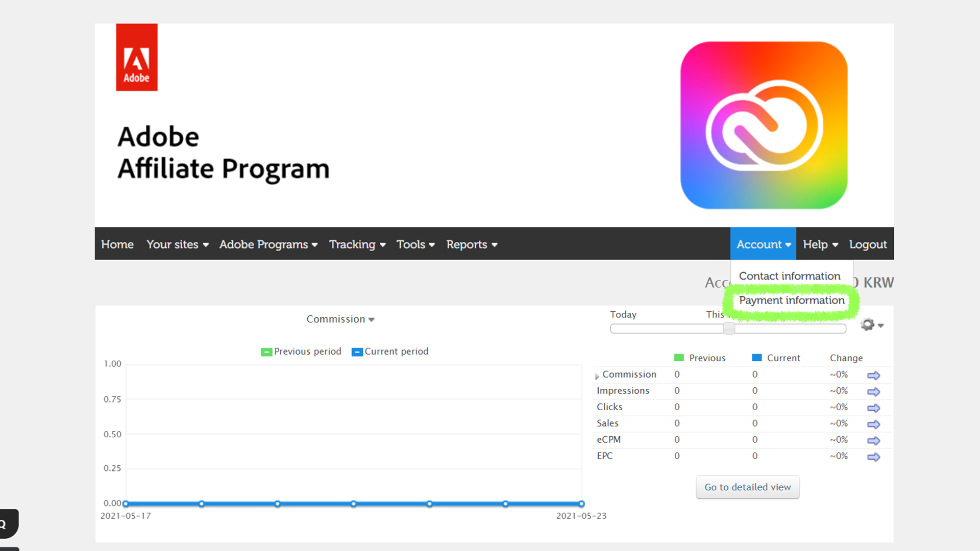The height and width of the screenshot is (551, 980).
Task: Drag the date range slider handle
Action: click(728, 328)
